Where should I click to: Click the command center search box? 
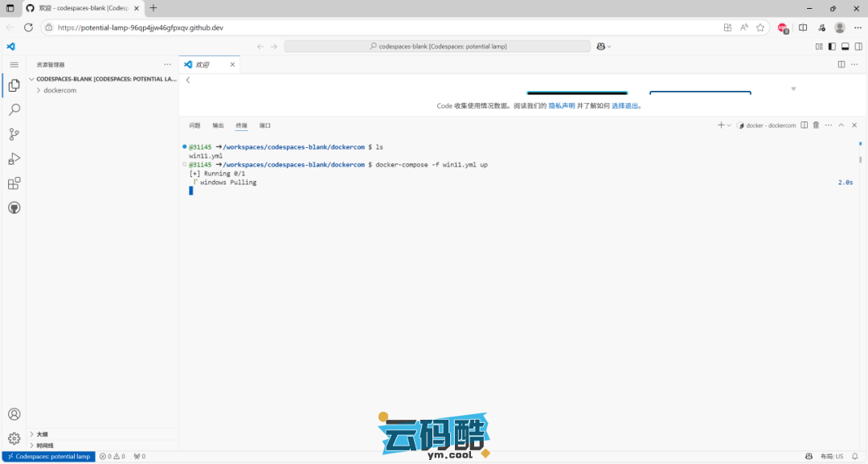tap(438, 47)
